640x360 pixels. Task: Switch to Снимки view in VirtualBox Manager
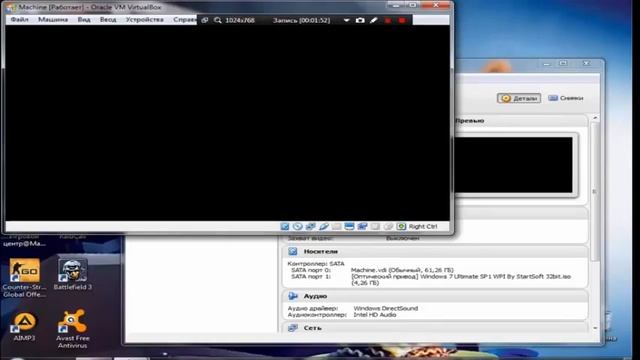(x=566, y=98)
